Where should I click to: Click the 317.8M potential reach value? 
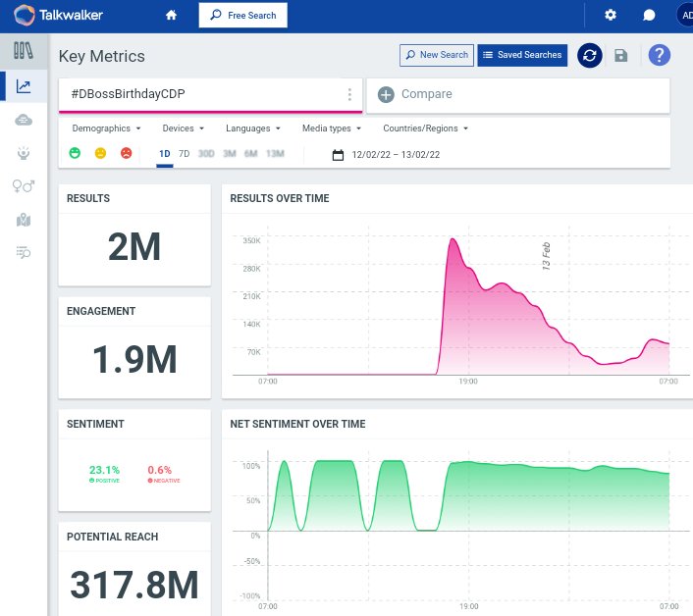pos(134,585)
